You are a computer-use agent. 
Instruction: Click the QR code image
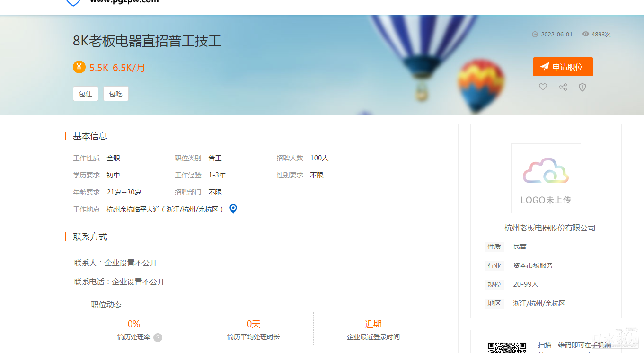pyautogui.click(x=507, y=347)
